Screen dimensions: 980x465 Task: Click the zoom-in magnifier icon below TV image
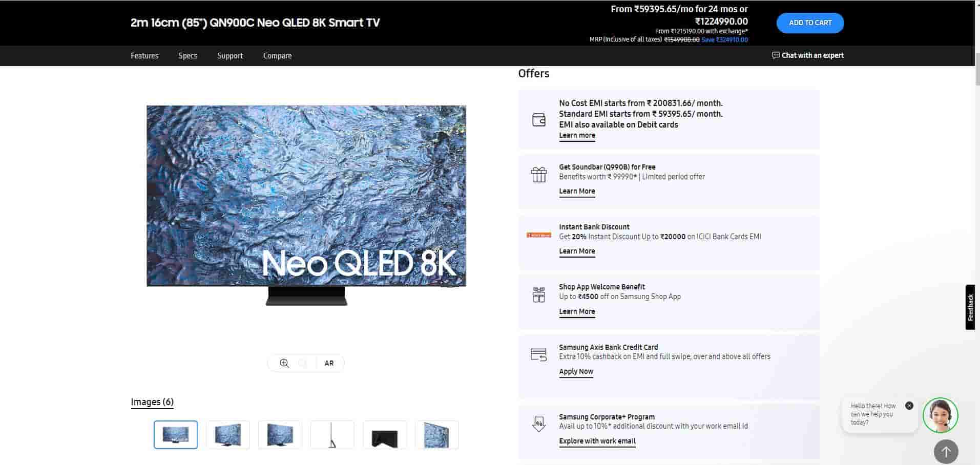coord(284,363)
